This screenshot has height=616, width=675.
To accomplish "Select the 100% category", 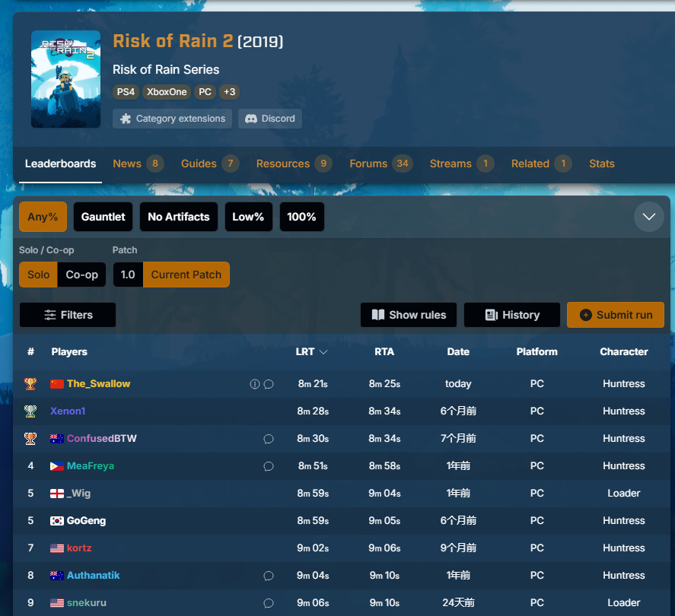I will click(x=302, y=217).
